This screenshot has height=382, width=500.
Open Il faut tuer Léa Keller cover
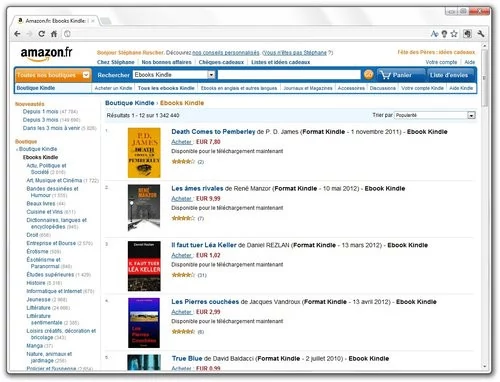[144, 266]
